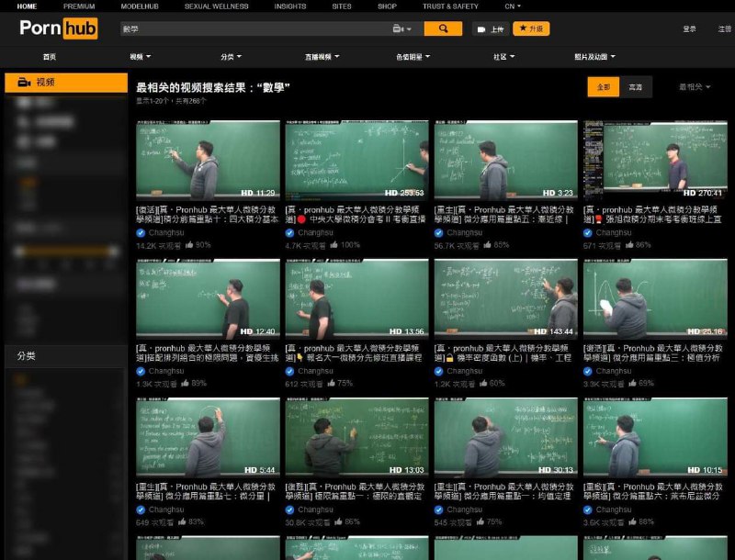The width and height of the screenshot is (735, 560).
Task: Expand the 直播视频 navigation menu
Action: pyautogui.click(x=322, y=57)
